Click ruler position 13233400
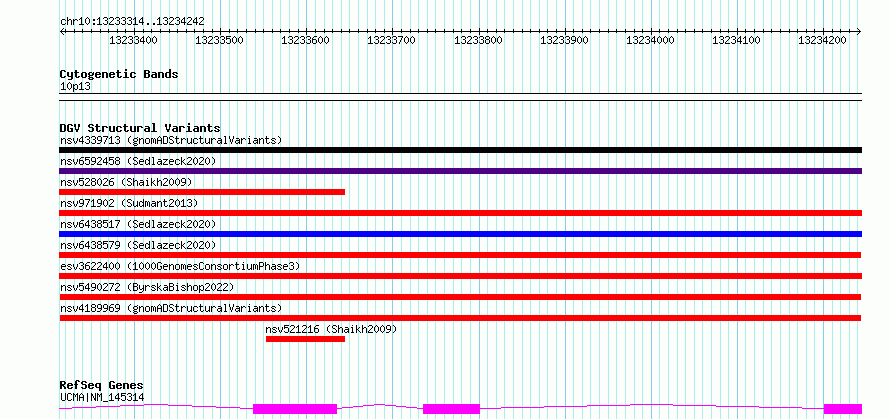890x419 pixels. 134,40
